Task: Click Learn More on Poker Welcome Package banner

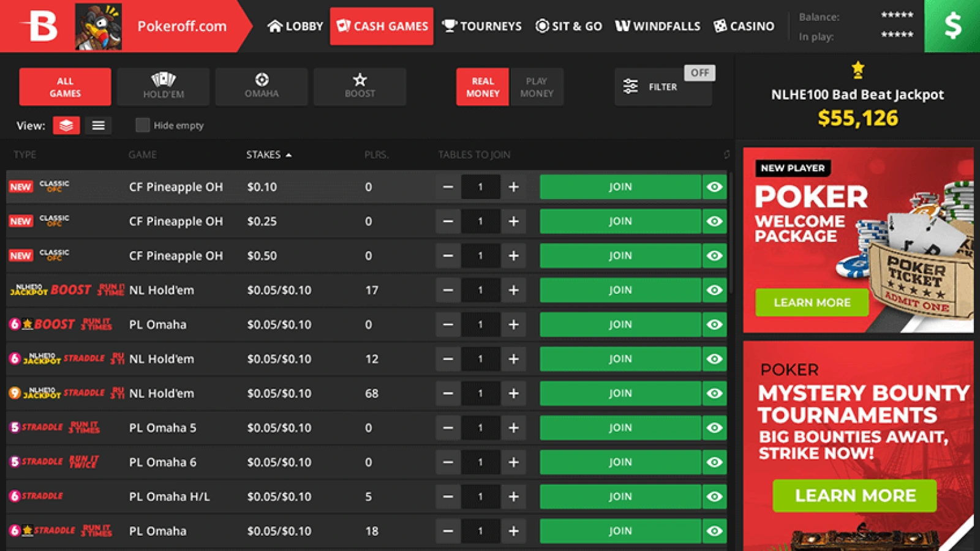Action: (x=812, y=302)
